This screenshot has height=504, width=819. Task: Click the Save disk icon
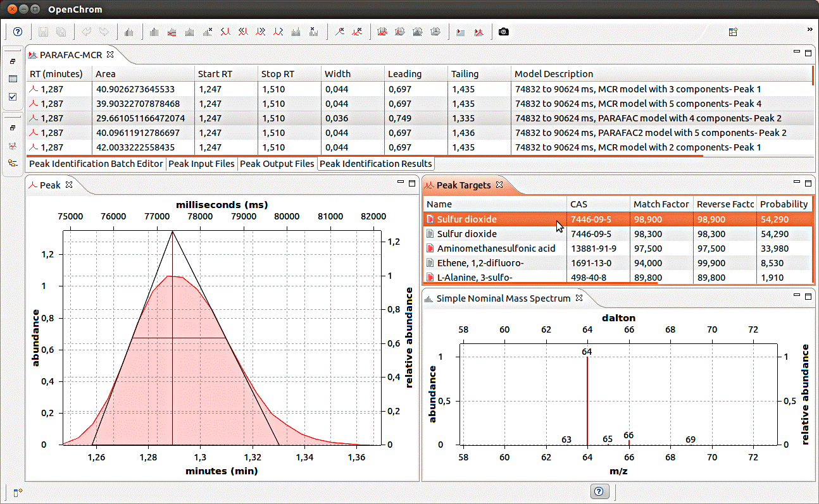(44, 32)
